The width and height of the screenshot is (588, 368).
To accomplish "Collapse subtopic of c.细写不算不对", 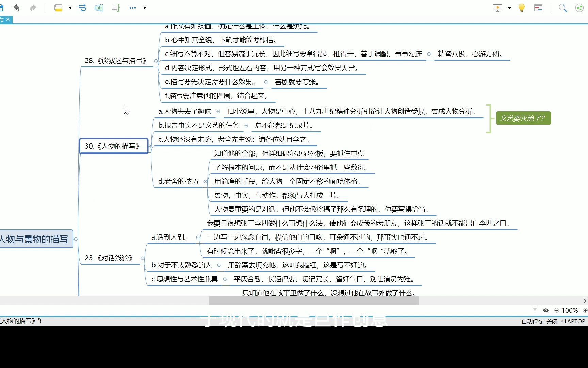I will click(429, 54).
